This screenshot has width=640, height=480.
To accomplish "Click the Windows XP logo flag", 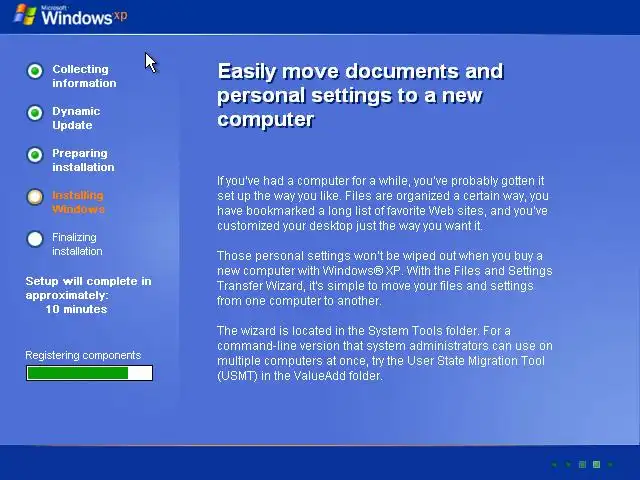I will (25, 15).
